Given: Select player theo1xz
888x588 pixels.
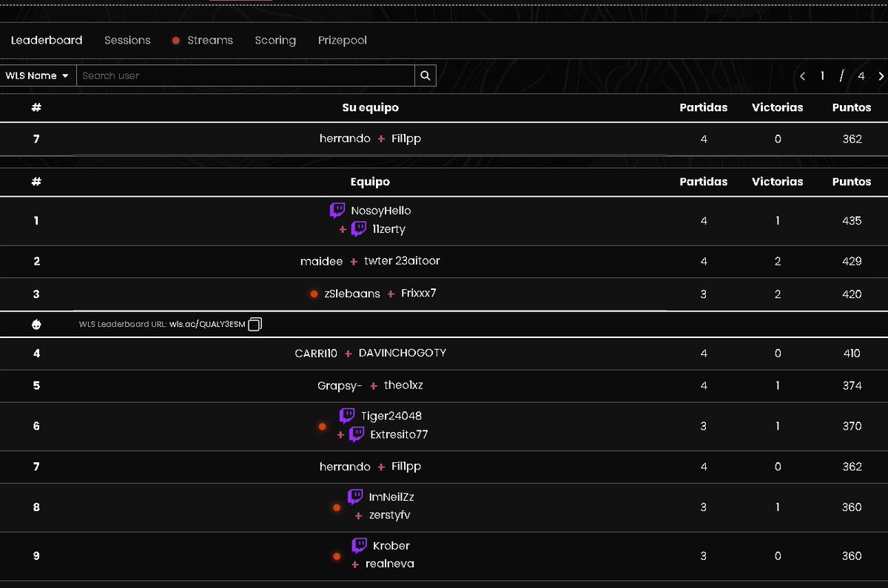Looking at the screenshot, I should pos(403,385).
